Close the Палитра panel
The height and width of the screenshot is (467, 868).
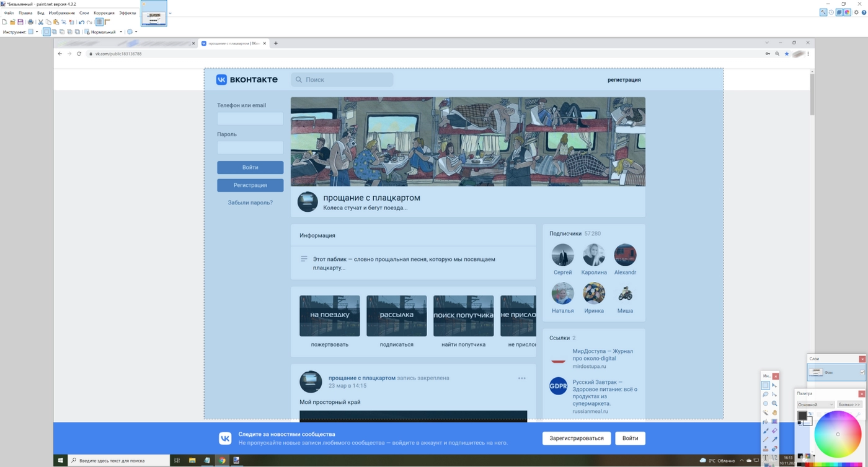(x=862, y=394)
